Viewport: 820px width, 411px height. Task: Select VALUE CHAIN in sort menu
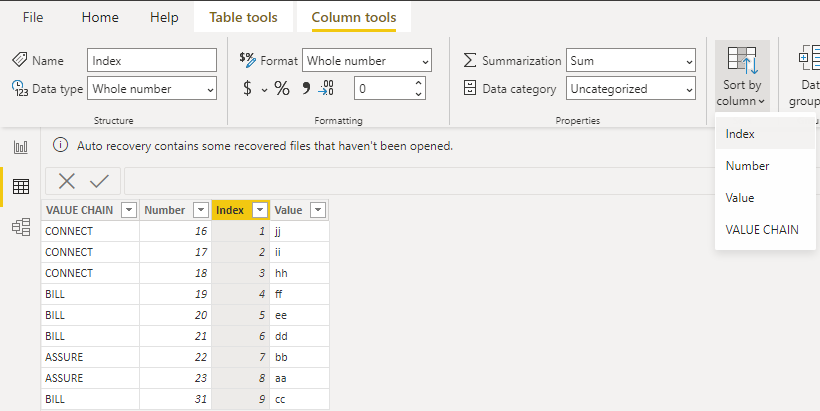[762, 230]
